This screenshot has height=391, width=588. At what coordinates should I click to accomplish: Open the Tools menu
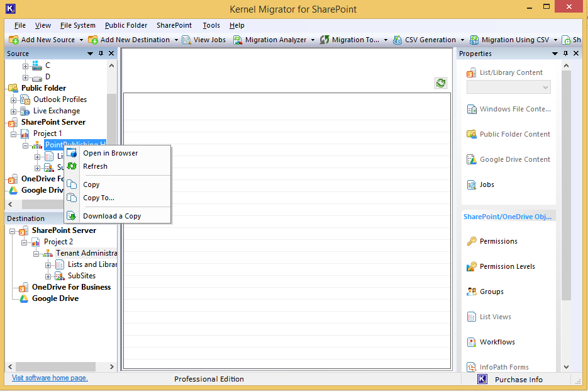pyautogui.click(x=211, y=25)
